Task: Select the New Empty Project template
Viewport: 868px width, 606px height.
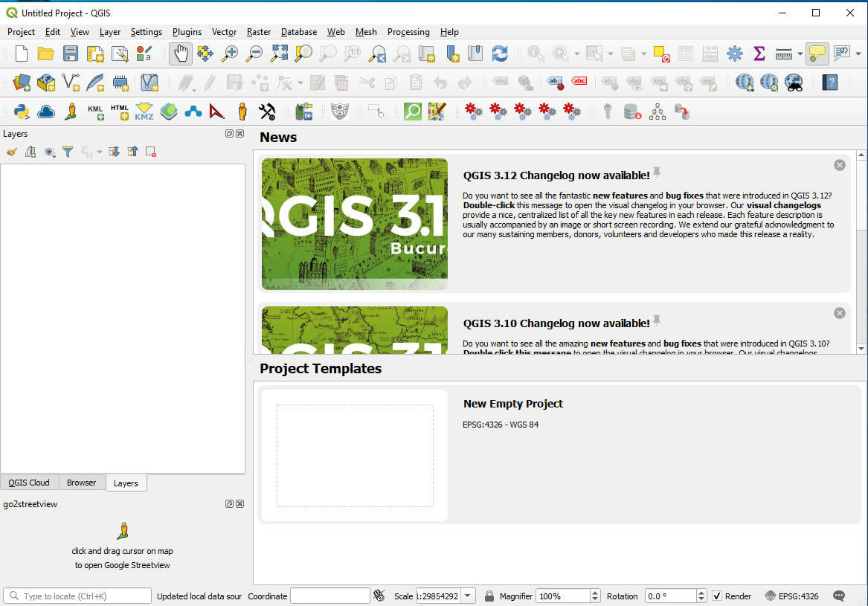Action: click(559, 455)
